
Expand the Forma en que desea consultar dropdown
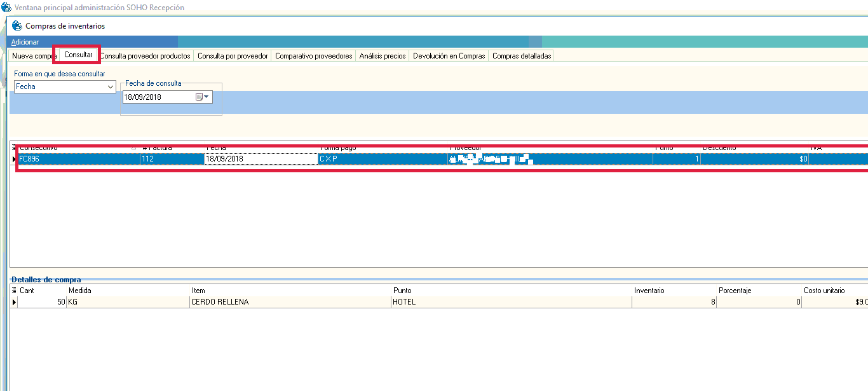110,86
